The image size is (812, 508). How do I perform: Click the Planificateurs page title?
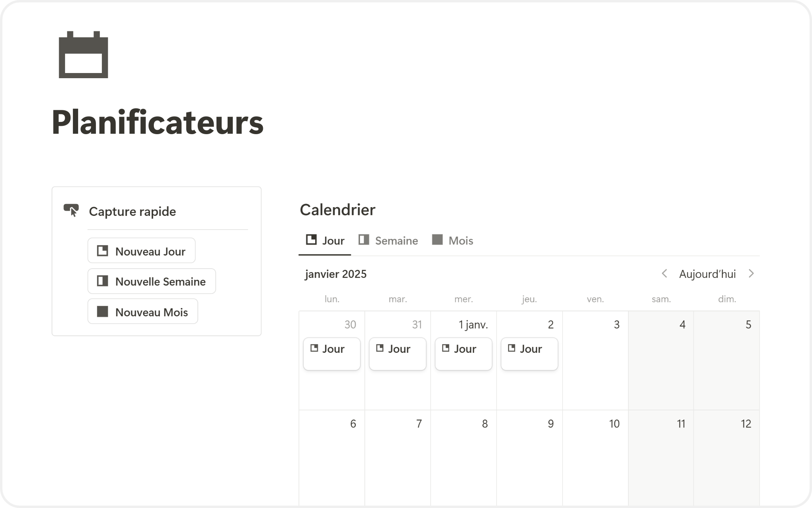coord(157,122)
